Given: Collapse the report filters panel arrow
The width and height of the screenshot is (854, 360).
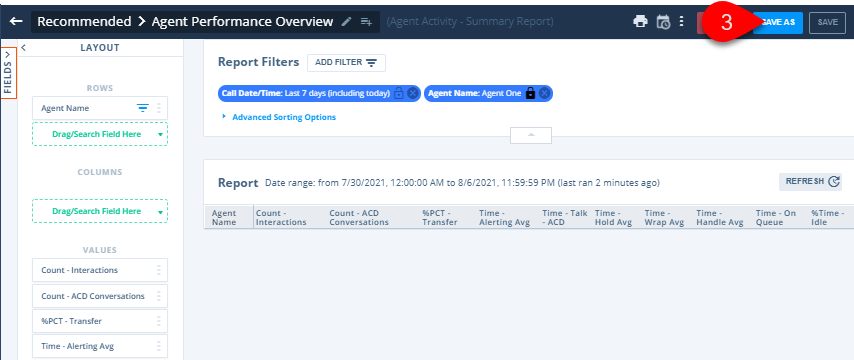Looking at the screenshot, I should [x=531, y=135].
